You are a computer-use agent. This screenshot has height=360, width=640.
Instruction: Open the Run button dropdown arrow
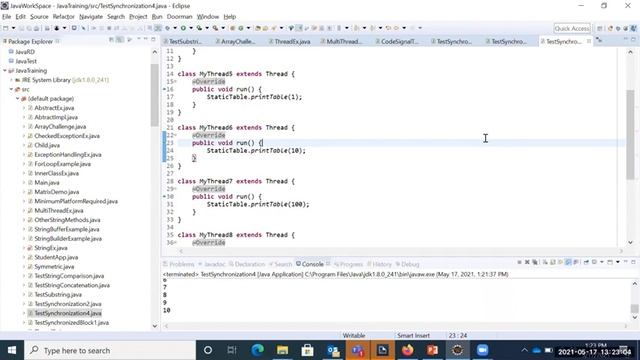point(191,28)
